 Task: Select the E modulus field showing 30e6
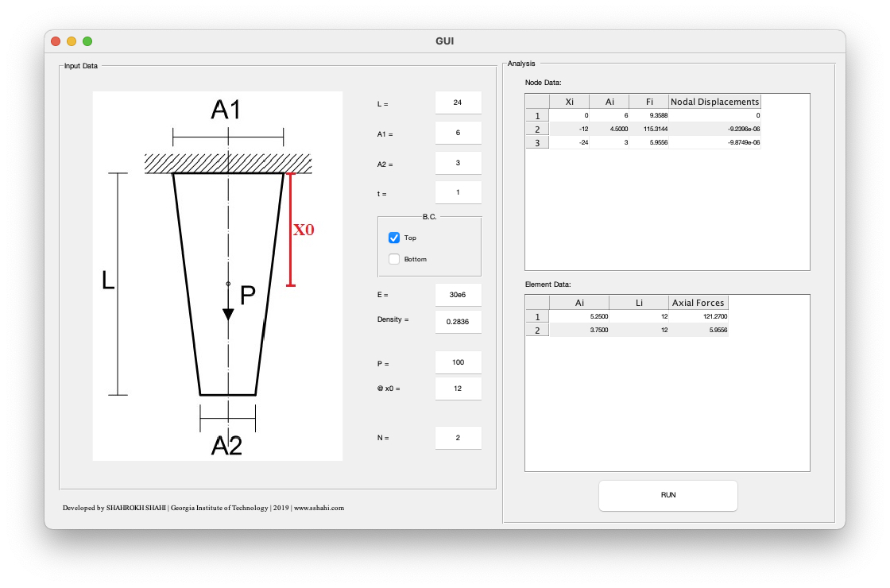458,294
